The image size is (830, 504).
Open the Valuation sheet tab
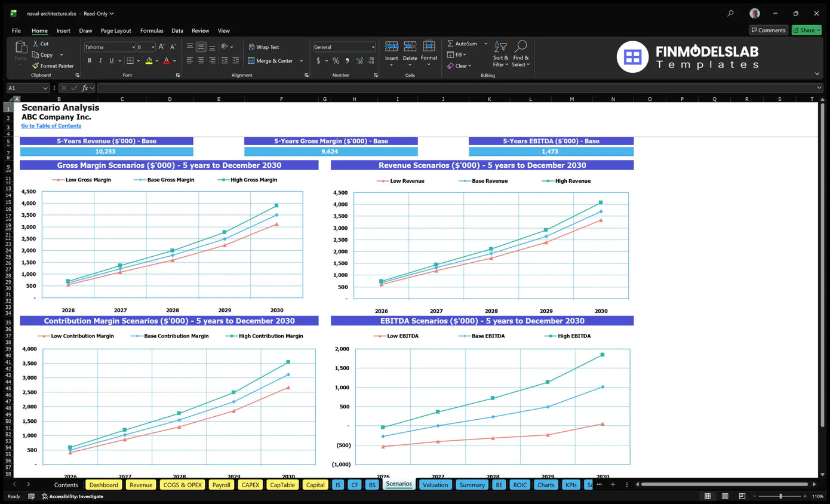pos(435,485)
